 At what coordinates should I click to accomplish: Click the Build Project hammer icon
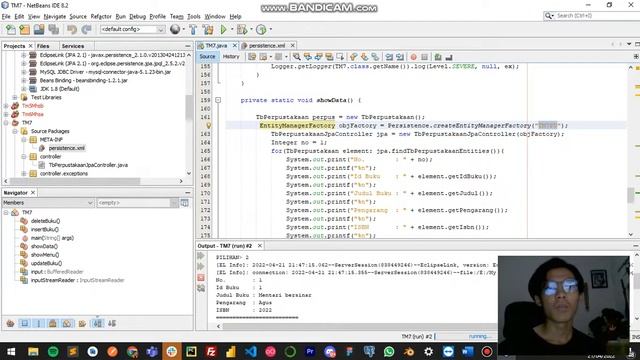[x=193, y=29]
